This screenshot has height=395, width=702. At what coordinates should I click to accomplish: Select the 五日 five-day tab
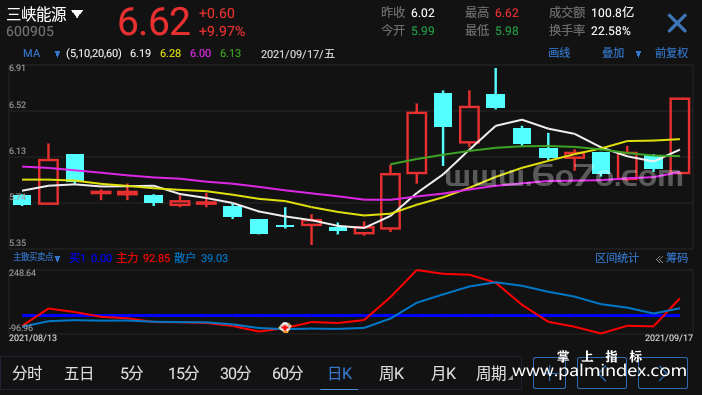[x=79, y=373]
